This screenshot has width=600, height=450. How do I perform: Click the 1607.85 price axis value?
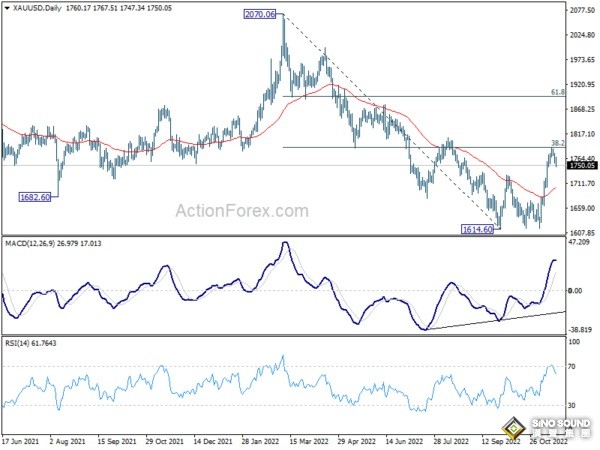click(x=582, y=233)
